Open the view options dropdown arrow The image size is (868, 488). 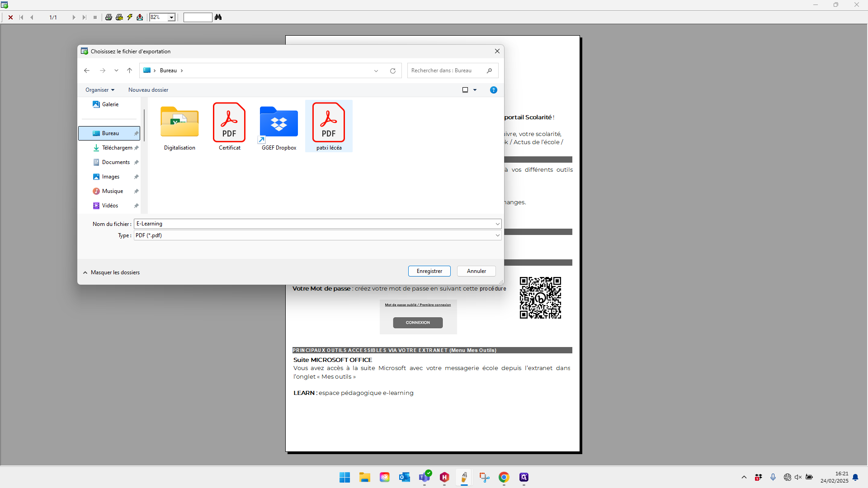click(475, 90)
